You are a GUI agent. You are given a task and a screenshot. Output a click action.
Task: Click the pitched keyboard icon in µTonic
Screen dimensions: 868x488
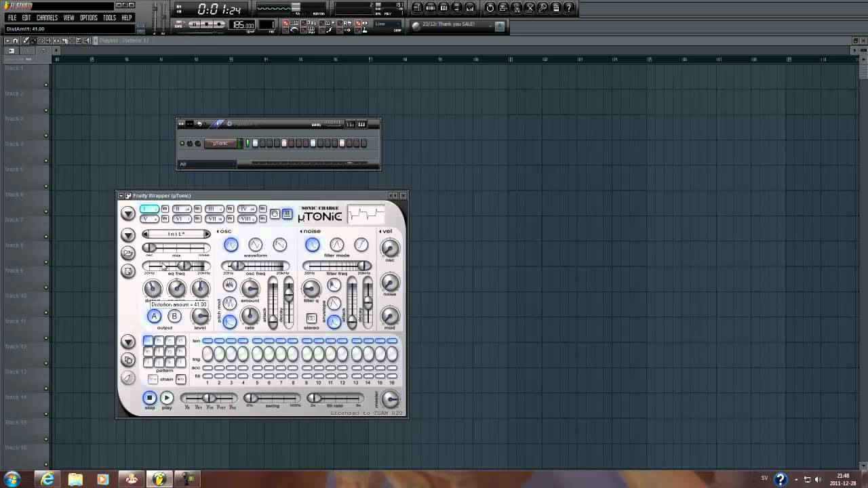tap(287, 213)
